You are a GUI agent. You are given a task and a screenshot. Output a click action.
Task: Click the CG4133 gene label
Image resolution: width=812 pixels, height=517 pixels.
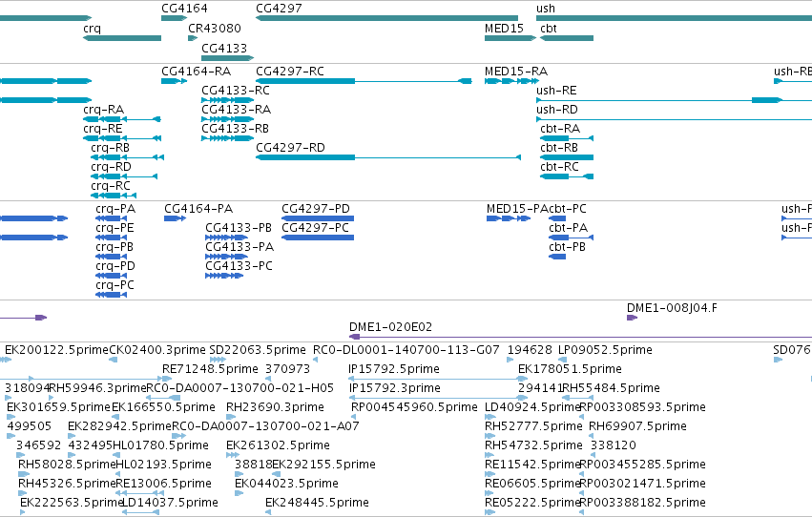tap(223, 48)
